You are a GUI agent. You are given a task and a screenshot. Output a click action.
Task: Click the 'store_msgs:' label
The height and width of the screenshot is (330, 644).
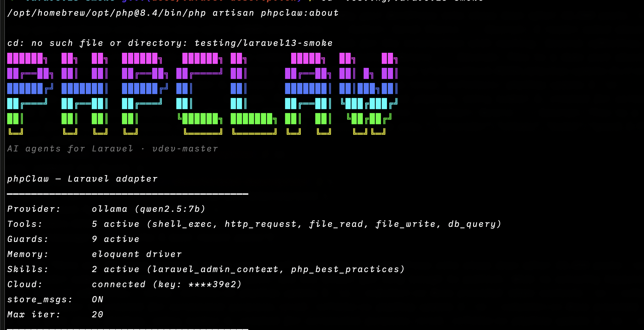(x=40, y=300)
